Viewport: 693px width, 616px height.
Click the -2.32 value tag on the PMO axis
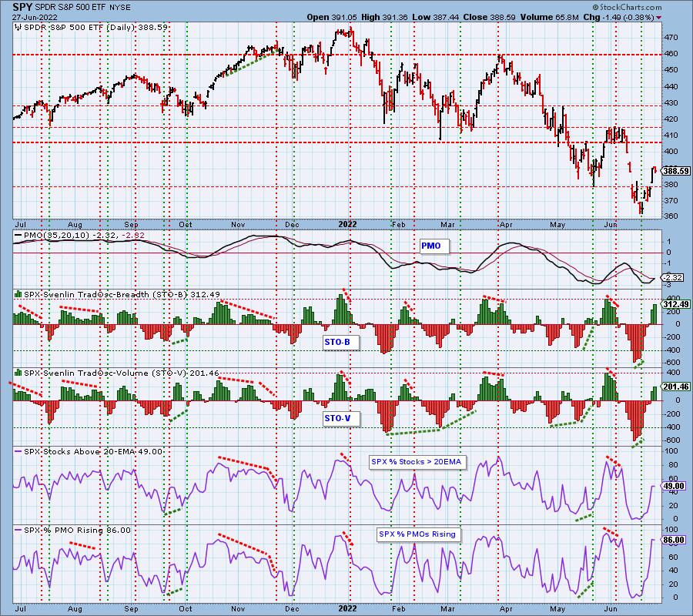[674, 277]
